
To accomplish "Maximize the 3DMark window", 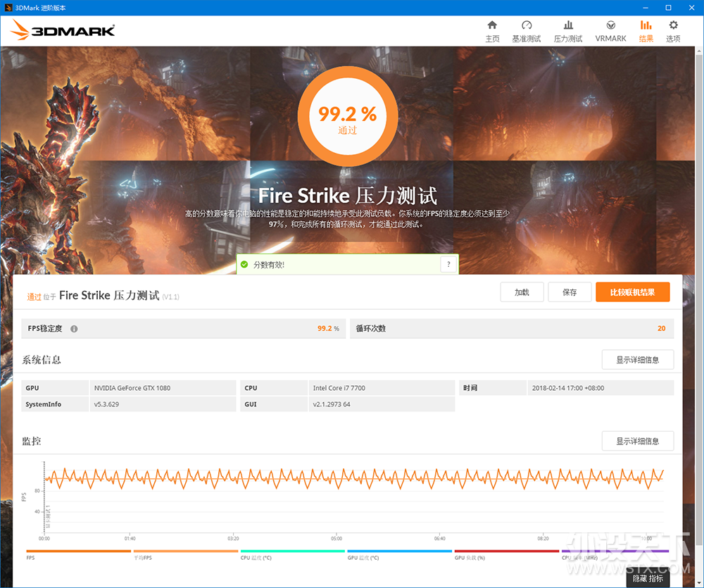I will 669,8.
